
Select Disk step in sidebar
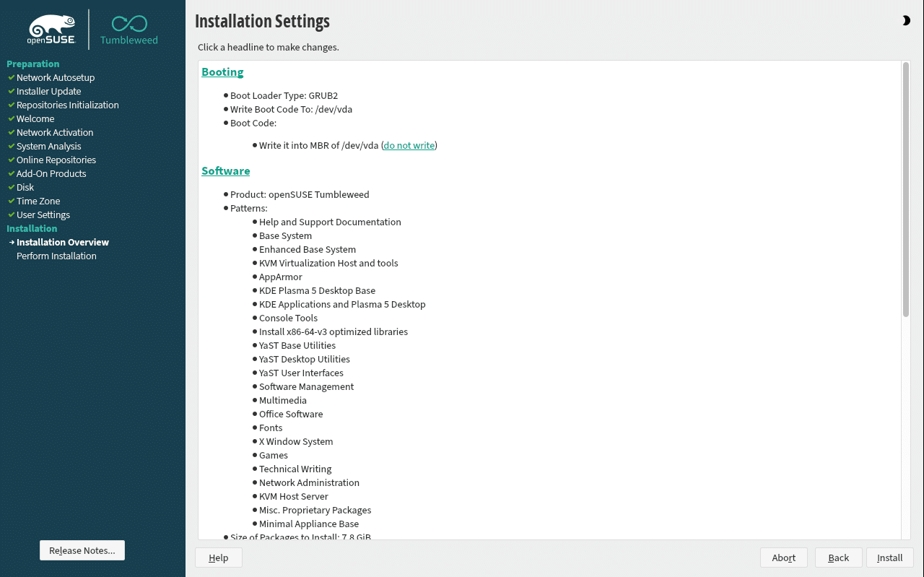pos(25,187)
